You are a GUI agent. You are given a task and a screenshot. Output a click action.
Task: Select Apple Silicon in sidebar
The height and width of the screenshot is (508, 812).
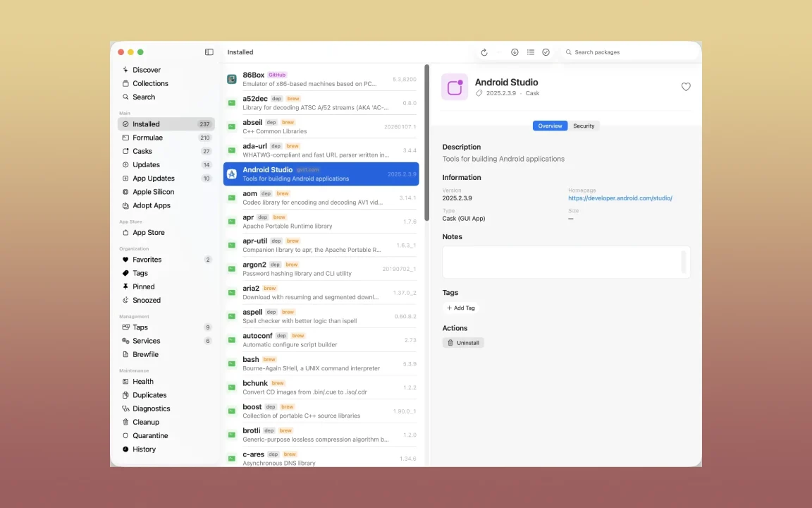(166, 191)
